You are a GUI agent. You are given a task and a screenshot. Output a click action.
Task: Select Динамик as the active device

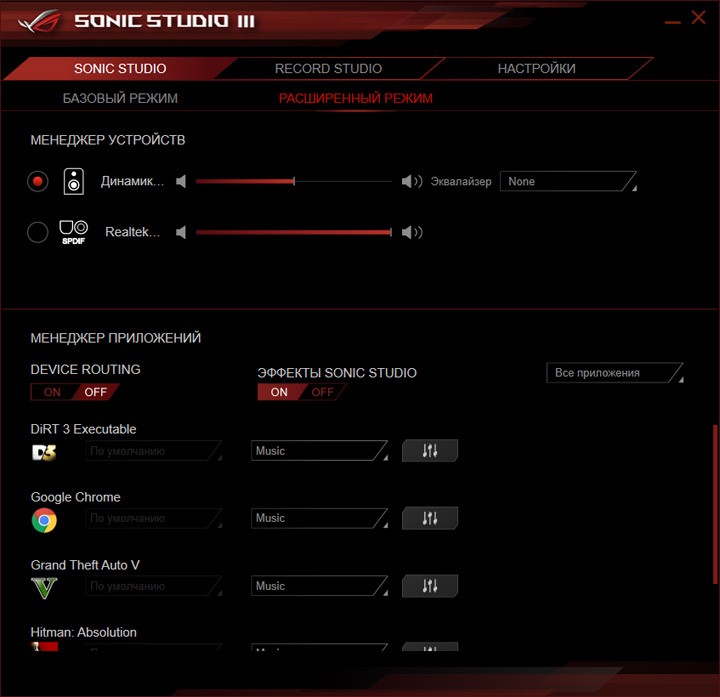(38, 181)
